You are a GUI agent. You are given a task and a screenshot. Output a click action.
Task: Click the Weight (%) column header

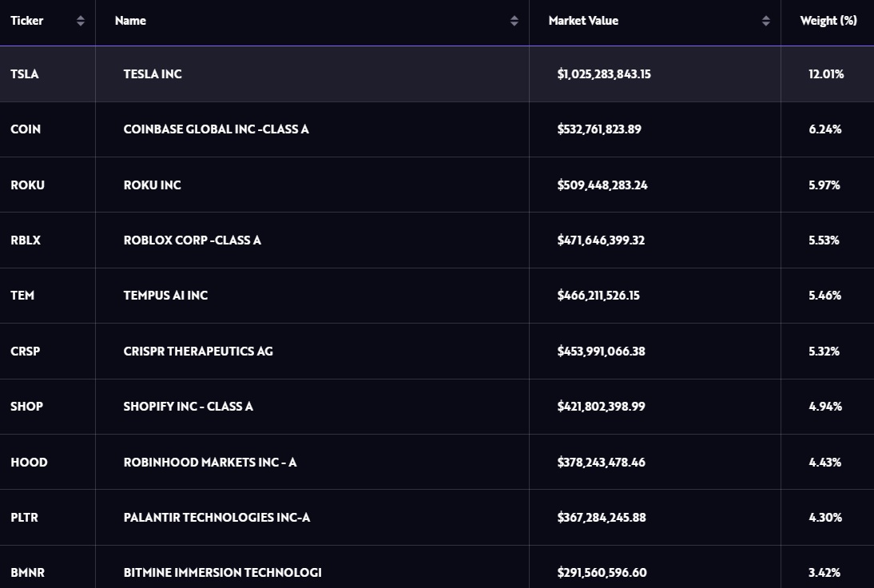[x=828, y=21]
